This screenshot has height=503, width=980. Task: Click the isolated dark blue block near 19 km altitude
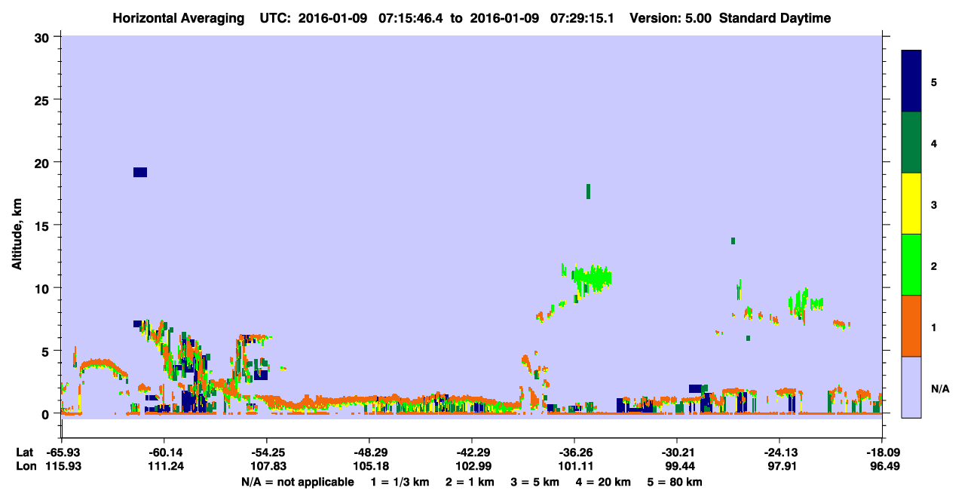pos(140,172)
